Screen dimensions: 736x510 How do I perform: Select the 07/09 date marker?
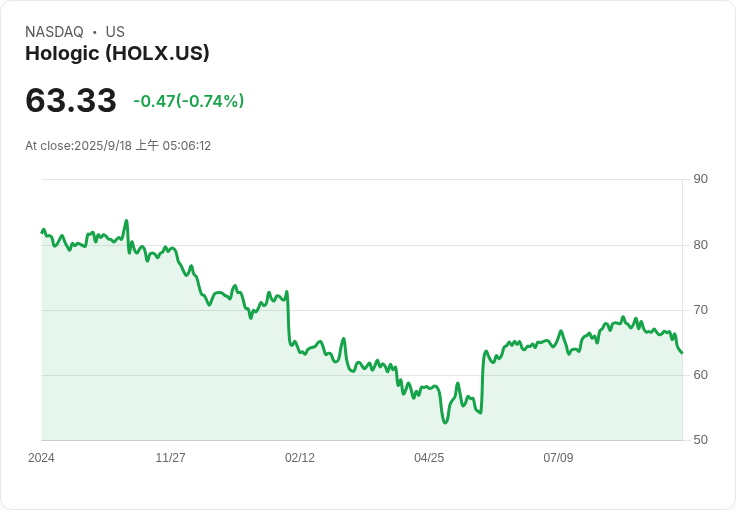[x=558, y=458]
